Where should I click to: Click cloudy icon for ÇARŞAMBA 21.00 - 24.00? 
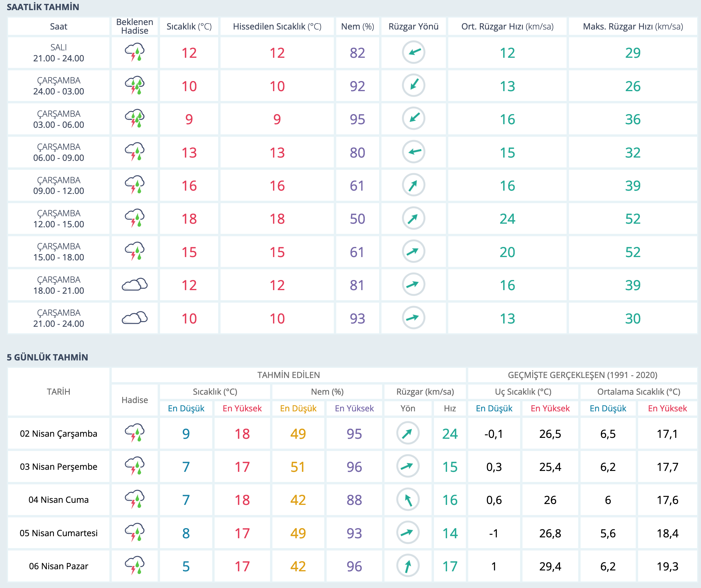click(134, 318)
